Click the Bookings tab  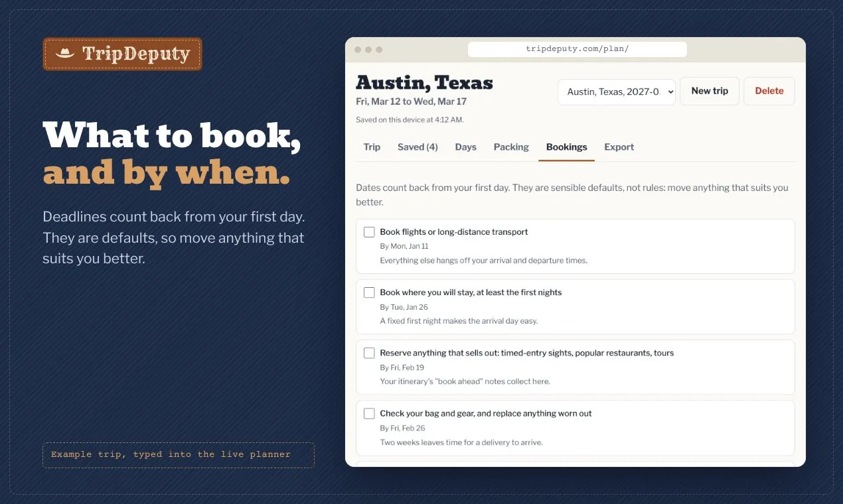[x=566, y=147]
